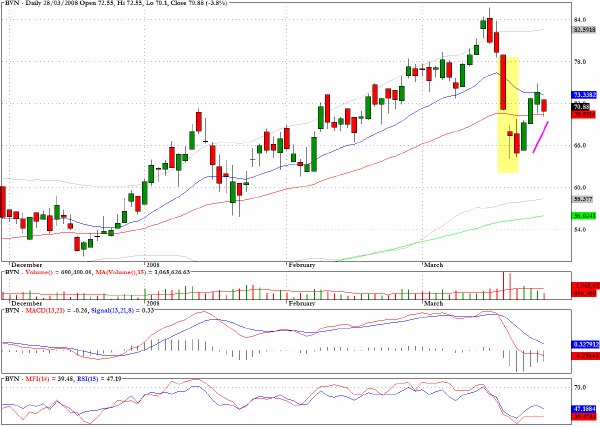600x427 pixels.
Task: Click the 54.0 price axis label
Action: tap(579, 230)
